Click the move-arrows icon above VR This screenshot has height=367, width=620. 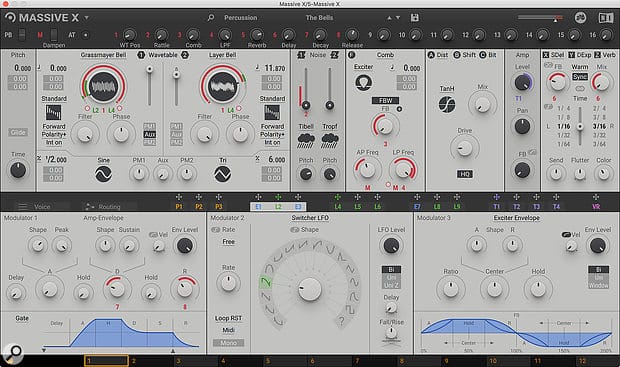[x=596, y=197]
